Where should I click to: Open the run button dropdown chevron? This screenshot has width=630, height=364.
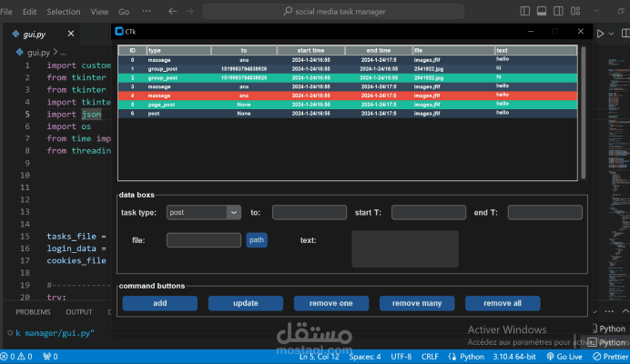611,34
